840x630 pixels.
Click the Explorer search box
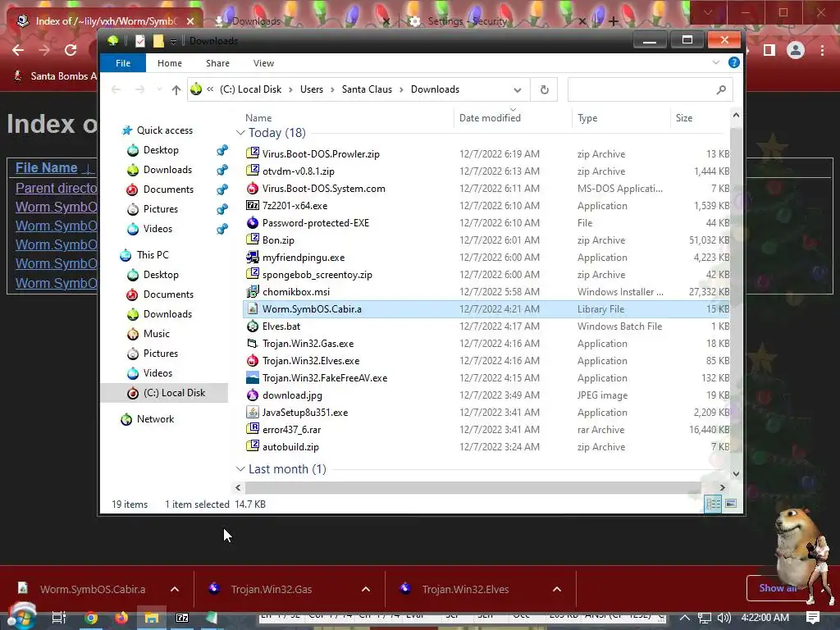click(650, 90)
